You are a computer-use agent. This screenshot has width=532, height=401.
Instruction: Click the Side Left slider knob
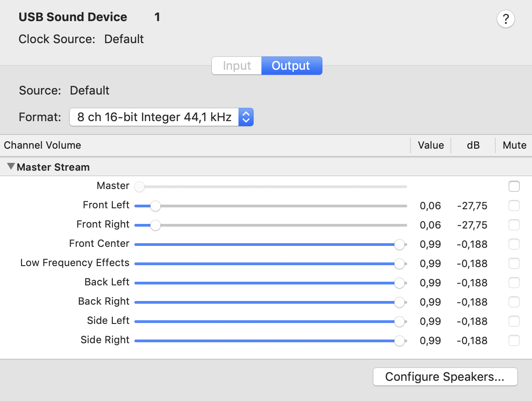399,322
